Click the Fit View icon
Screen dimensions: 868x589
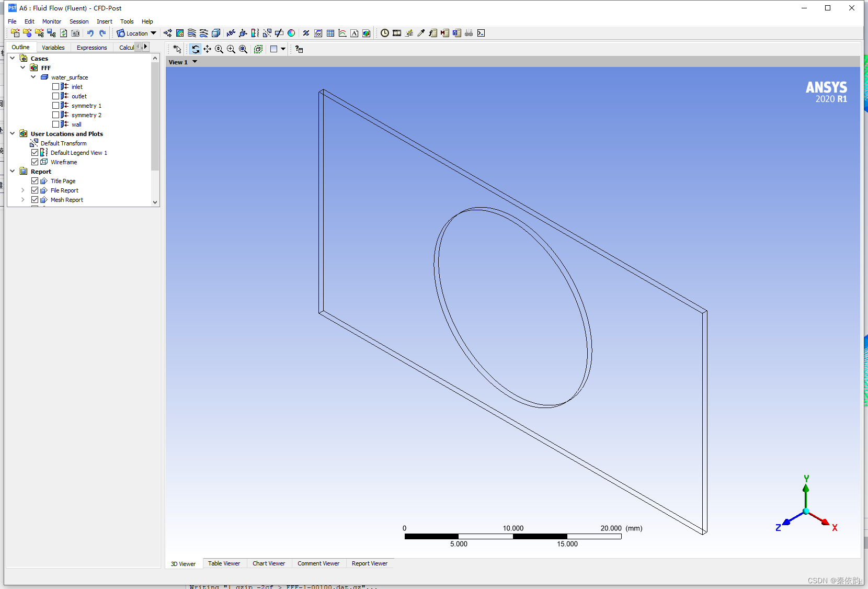point(243,49)
